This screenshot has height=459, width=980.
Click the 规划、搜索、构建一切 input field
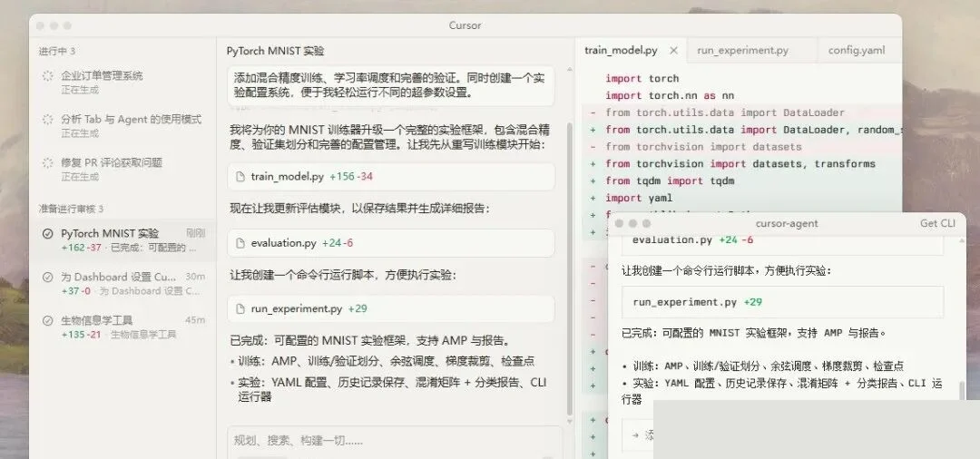[395, 441]
